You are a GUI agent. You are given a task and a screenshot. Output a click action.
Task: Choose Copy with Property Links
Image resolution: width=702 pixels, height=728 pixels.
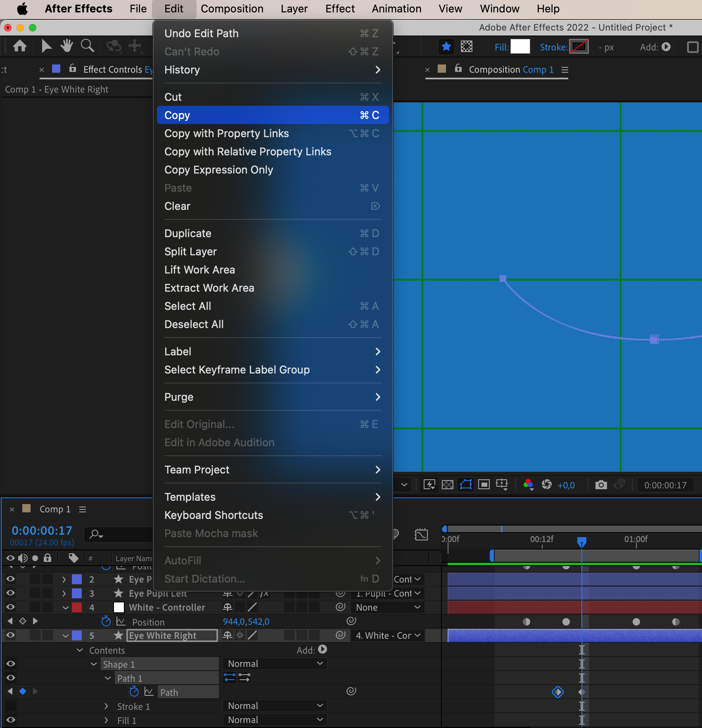273,133
